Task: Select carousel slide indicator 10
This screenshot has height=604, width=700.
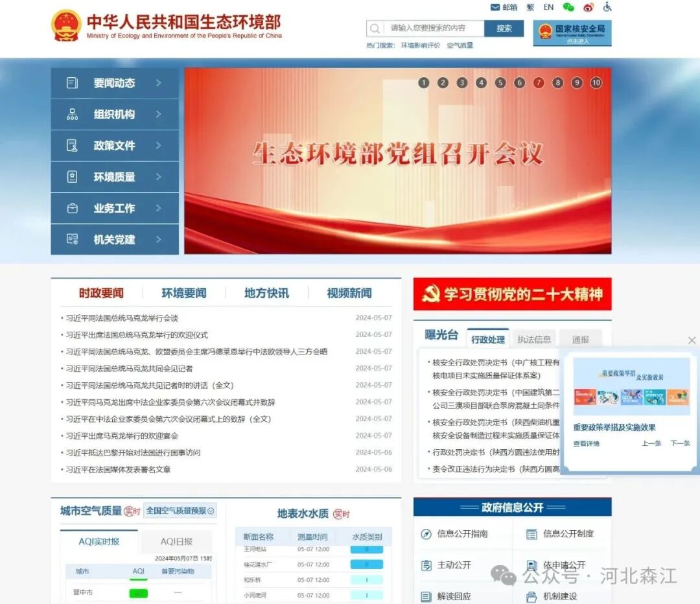Action: [596, 82]
